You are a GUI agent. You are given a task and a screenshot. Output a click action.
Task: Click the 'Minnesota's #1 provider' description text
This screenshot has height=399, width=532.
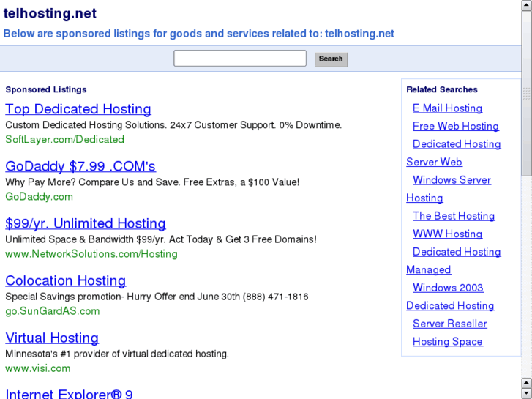coord(117,354)
